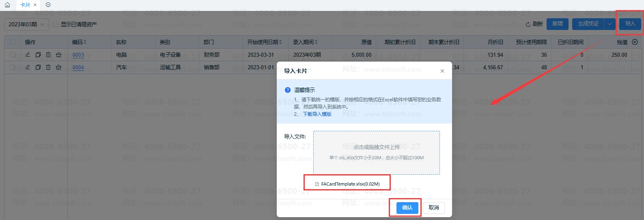Click the blue 确认 button
644x220 pixels.
[x=407, y=208]
